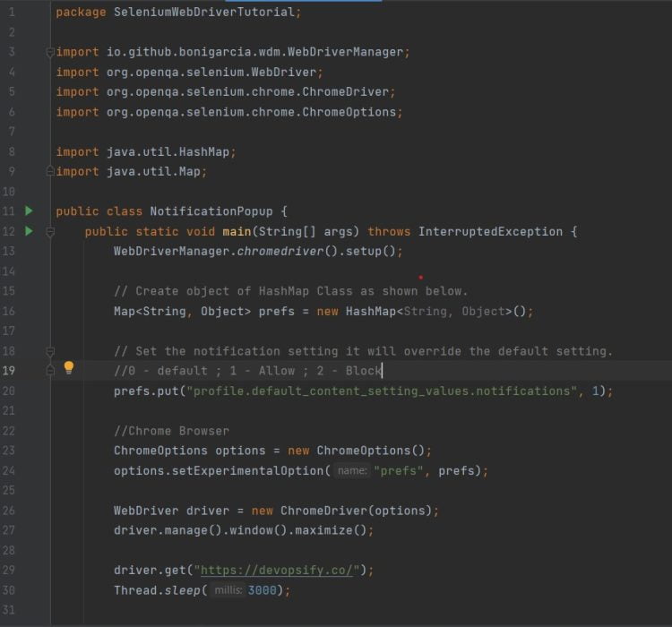Collapse the main method fold marker
The width and height of the screenshot is (672, 627).
[x=50, y=232]
